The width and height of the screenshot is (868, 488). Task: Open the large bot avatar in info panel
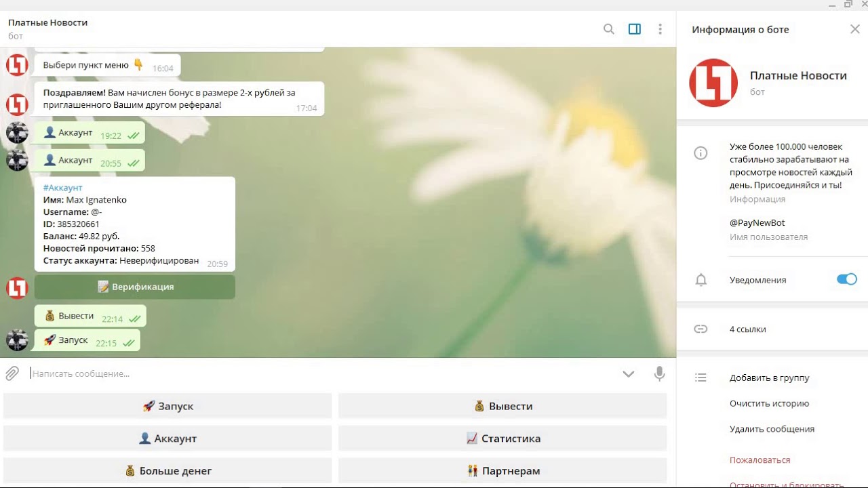[713, 83]
